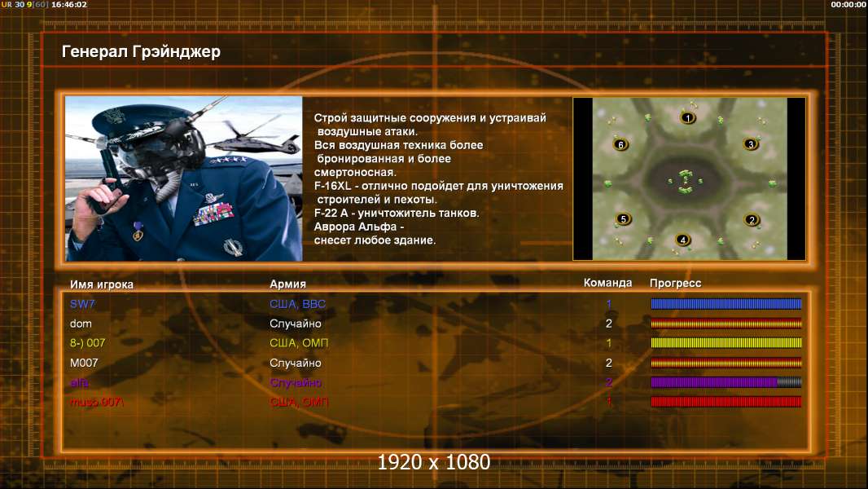
Task: Select the purple player name in the fifth row
Action: 79,383
